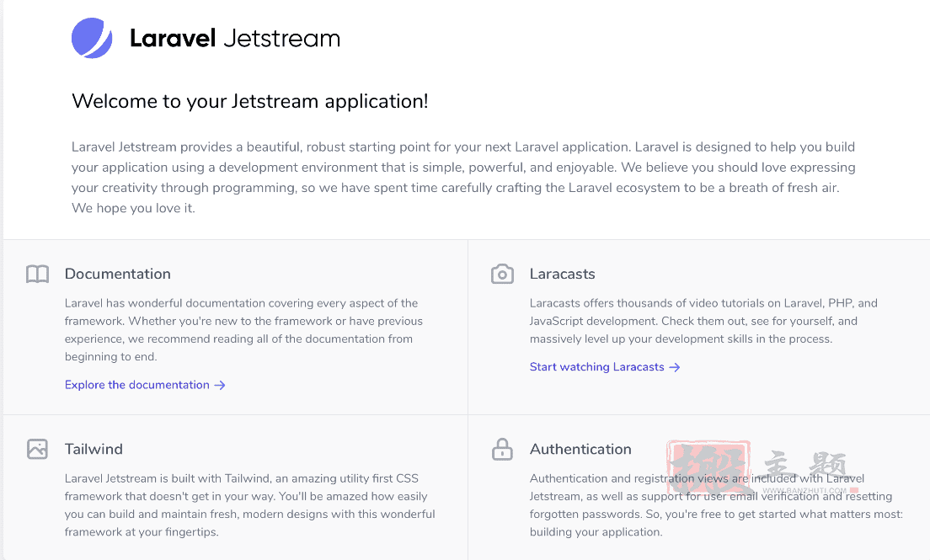
Task: Click the Laravel Jetstream purple logo icon
Action: [92, 39]
